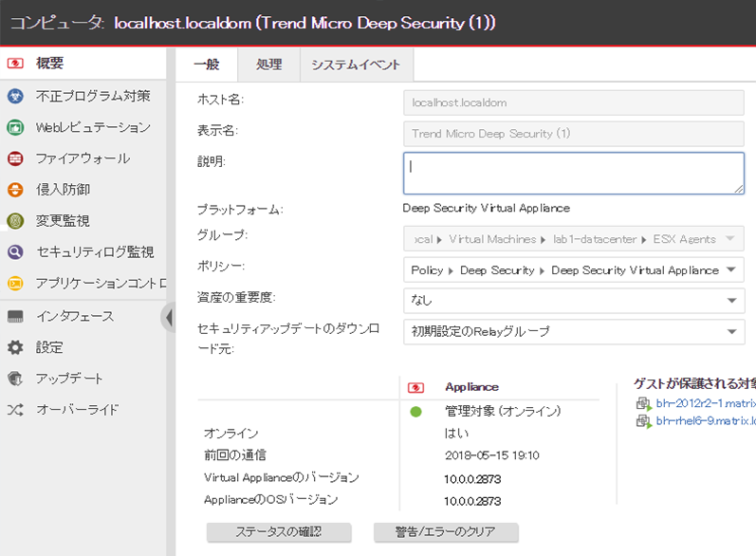Click the アプリケーションコントロール icon
The height and width of the screenshot is (556, 756).
click(14, 284)
